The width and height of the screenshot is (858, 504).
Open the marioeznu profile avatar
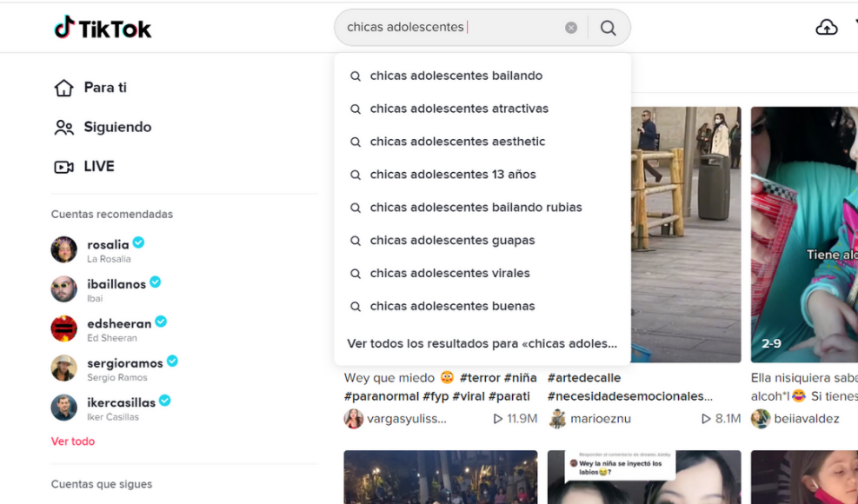pos(557,419)
